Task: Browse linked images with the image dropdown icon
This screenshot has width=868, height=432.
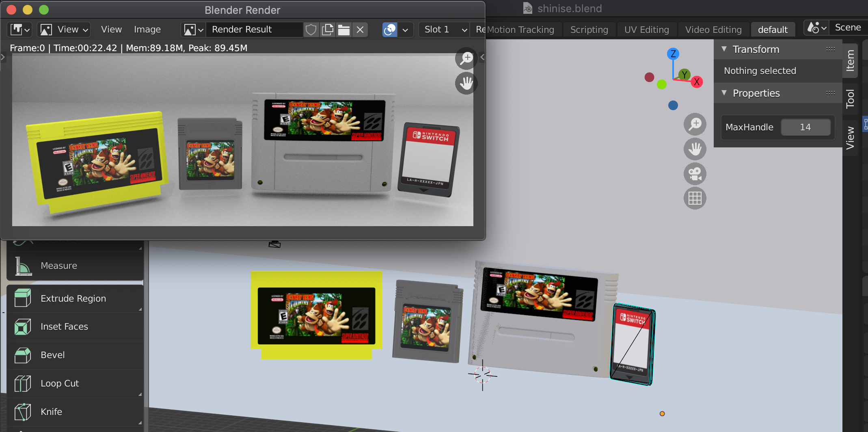Action: (x=193, y=30)
